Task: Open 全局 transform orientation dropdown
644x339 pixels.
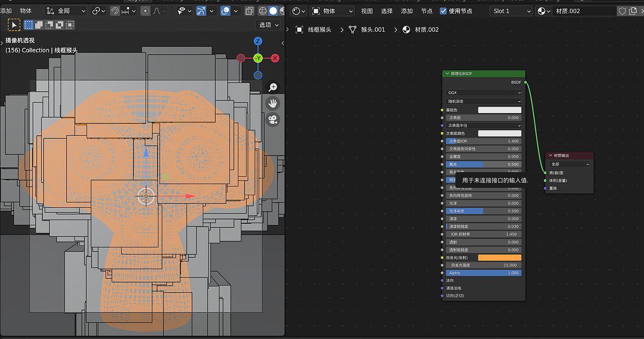Action: [66, 11]
